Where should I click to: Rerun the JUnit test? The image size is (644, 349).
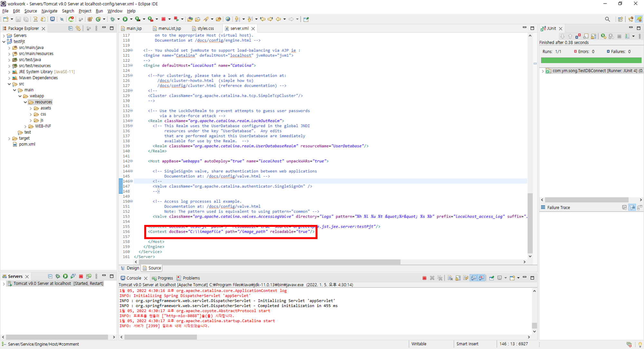[x=603, y=36]
